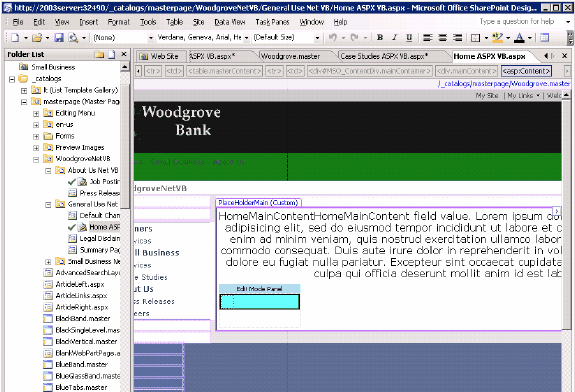This screenshot has height=392, width=575.
Task: Expand the Forms folder
Action: [36, 137]
